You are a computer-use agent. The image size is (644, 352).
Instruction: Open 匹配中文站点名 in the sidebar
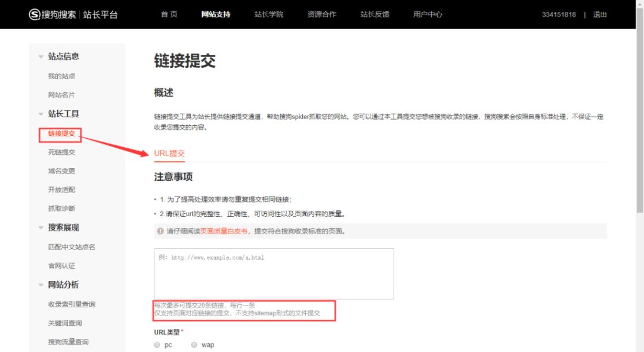72,247
